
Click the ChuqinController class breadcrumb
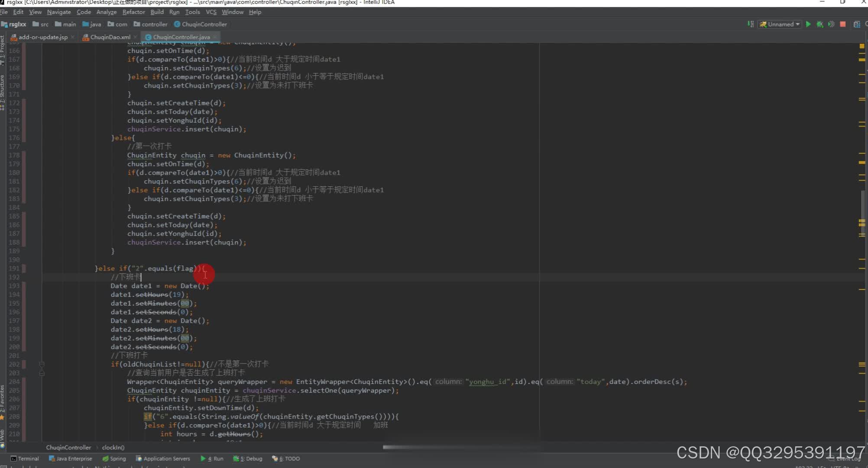201,24
